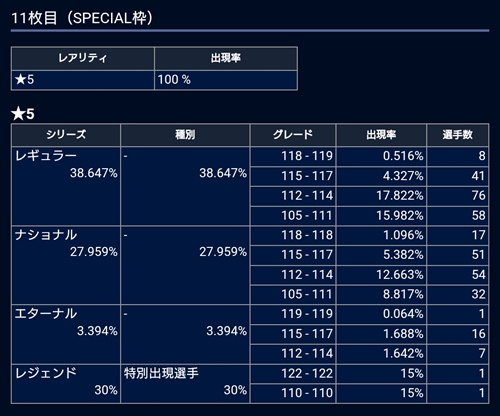Select the 11枚目 (SPECIAL枠) heading
500x416 pixels.
pyautogui.click(x=82, y=18)
